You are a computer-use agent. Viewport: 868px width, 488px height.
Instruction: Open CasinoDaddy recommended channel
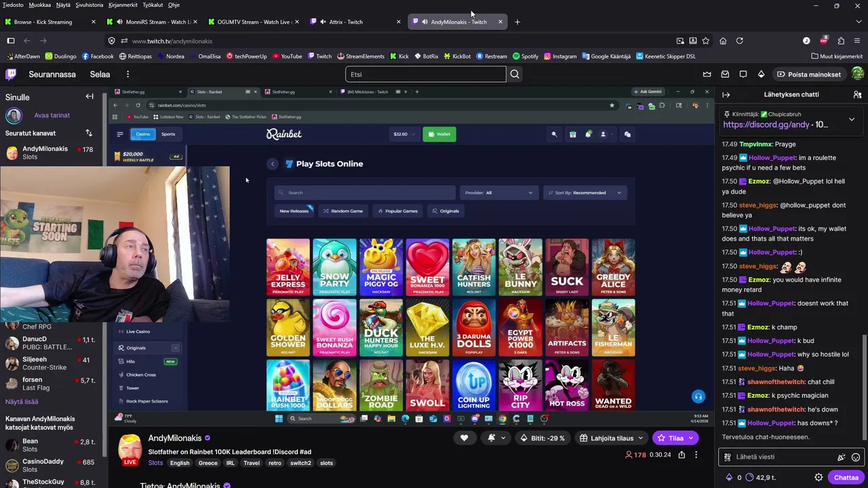[51, 465]
